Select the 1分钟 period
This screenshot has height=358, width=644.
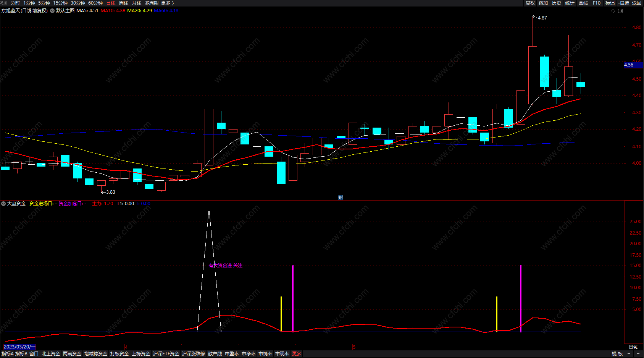pyautogui.click(x=29, y=3)
